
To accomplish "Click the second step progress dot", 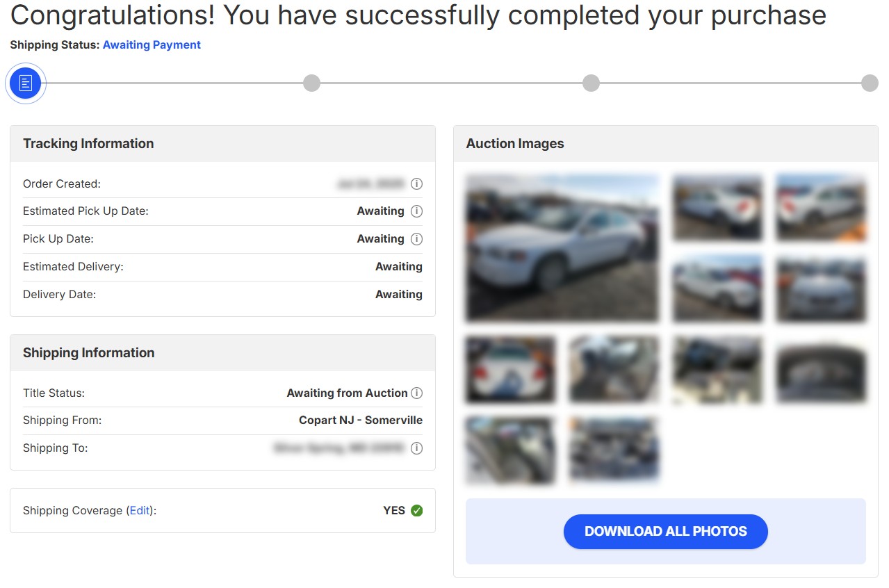I will point(311,83).
